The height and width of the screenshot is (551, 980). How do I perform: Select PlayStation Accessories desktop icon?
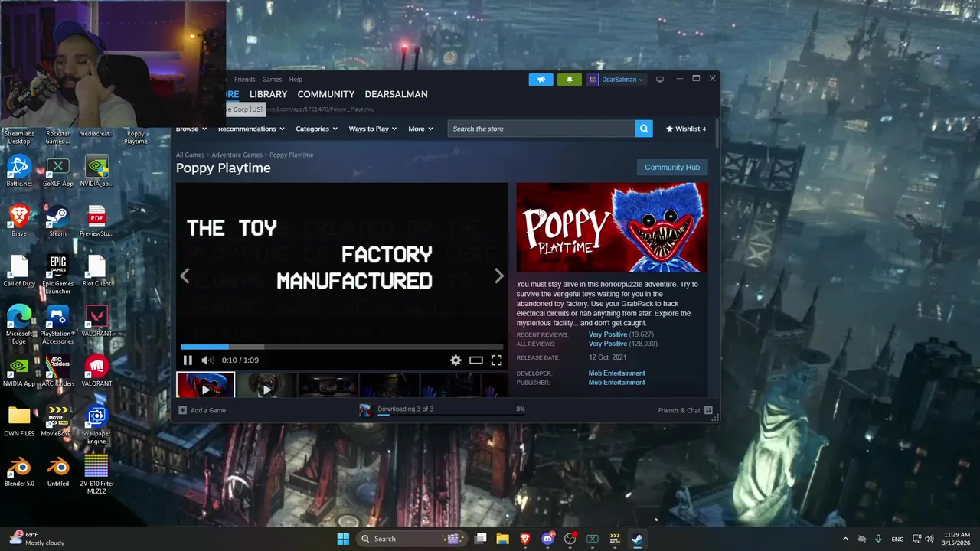pos(58,324)
